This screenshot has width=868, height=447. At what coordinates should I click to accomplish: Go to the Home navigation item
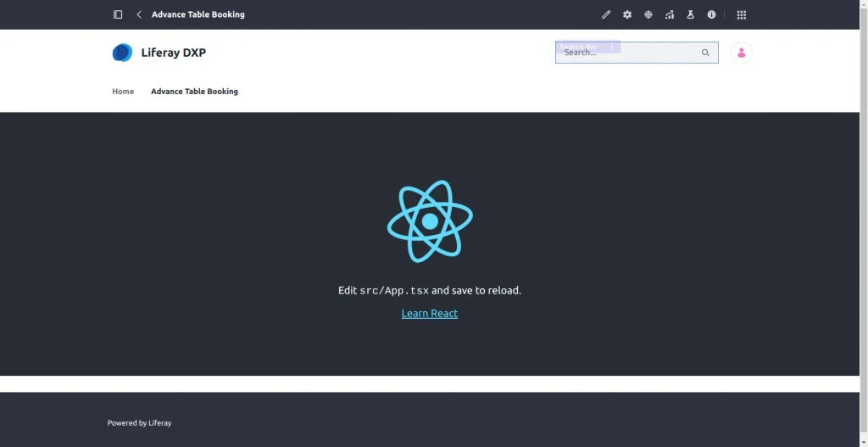pyautogui.click(x=123, y=92)
